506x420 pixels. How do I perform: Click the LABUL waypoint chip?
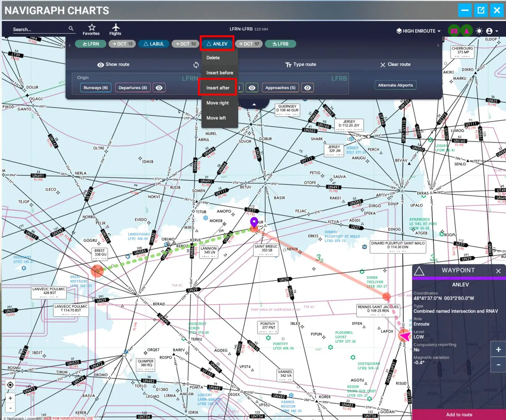[153, 44]
